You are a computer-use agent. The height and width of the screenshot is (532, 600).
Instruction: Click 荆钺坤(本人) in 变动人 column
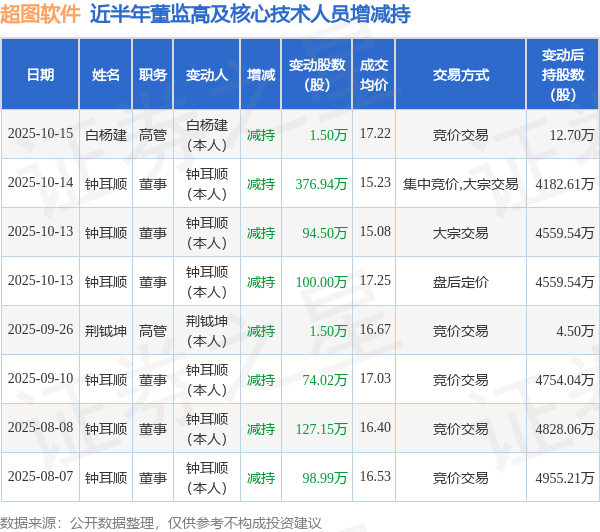pos(207,331)
